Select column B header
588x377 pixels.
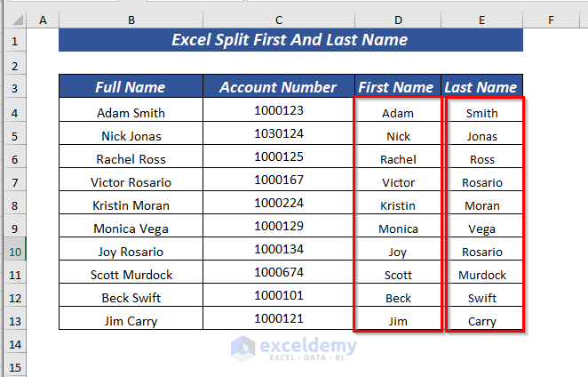pos(131,20)
